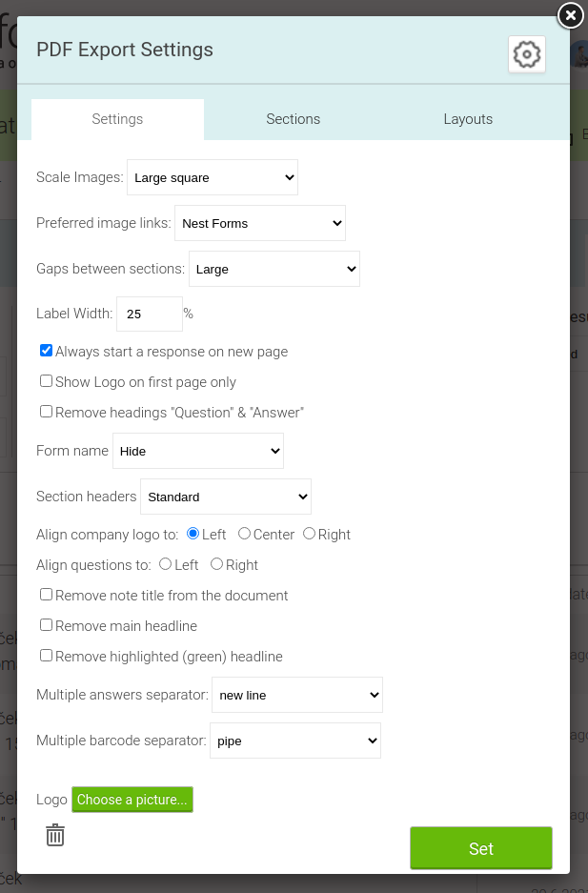The width and height of the screenshot is (588, 893).
Task: Delete the logo with the trash icon
Action: [55, 835]
